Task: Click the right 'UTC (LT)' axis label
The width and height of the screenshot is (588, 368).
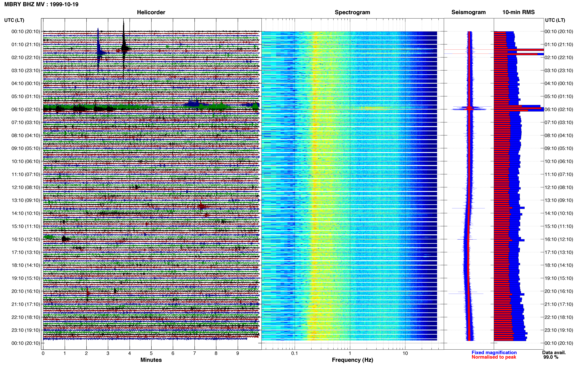Action: point(555,20)
